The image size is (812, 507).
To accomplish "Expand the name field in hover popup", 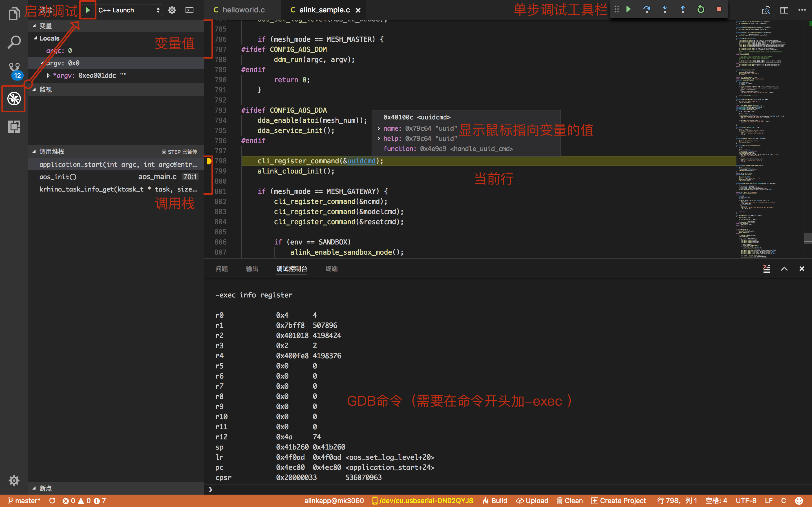I will point(379,128).
